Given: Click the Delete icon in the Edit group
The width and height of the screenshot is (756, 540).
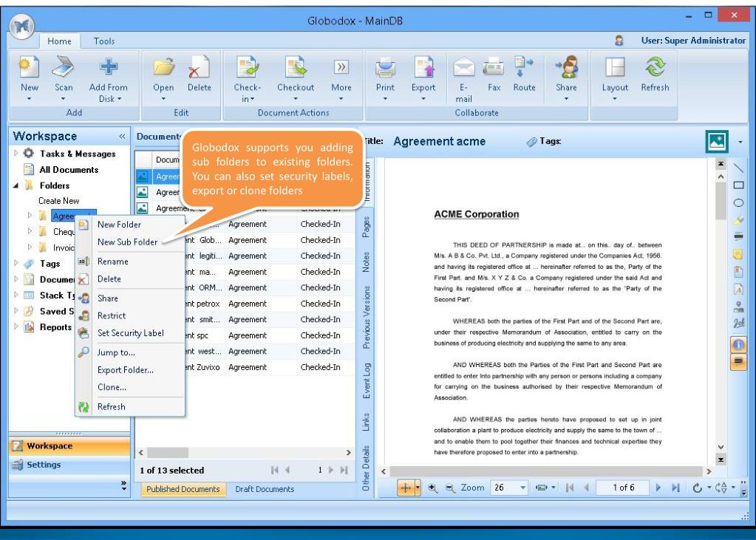Looking at the screenshot, I should [x=199, y=66].
